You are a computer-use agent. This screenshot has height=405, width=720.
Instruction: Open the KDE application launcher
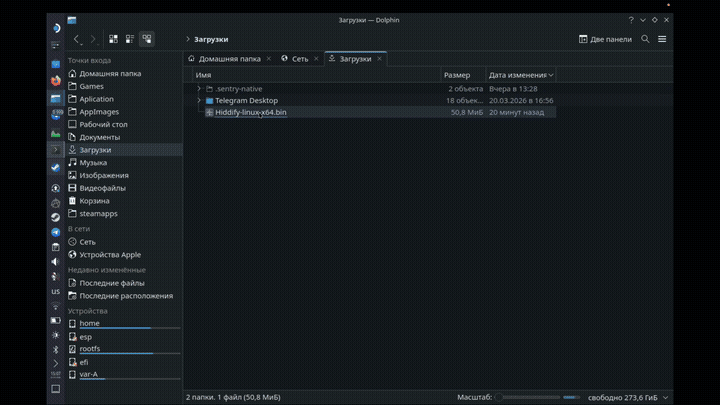[x=56, y=28]
